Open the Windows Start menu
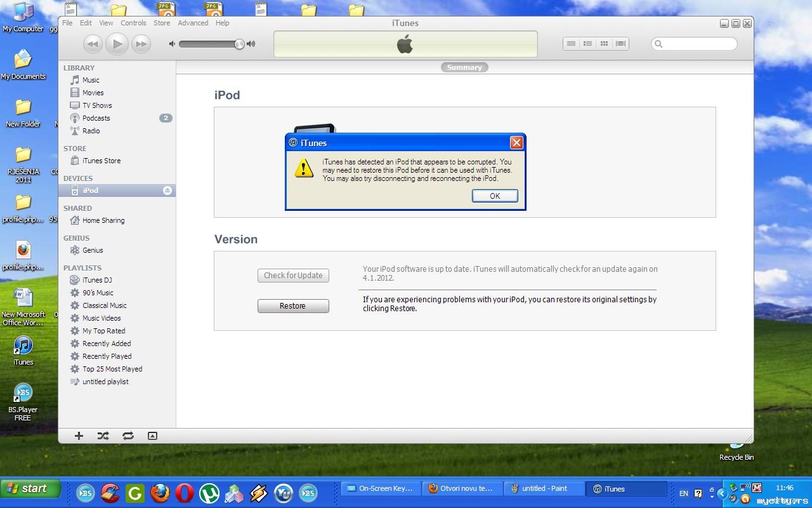This screenshot has width=812, height=508. 31,488
